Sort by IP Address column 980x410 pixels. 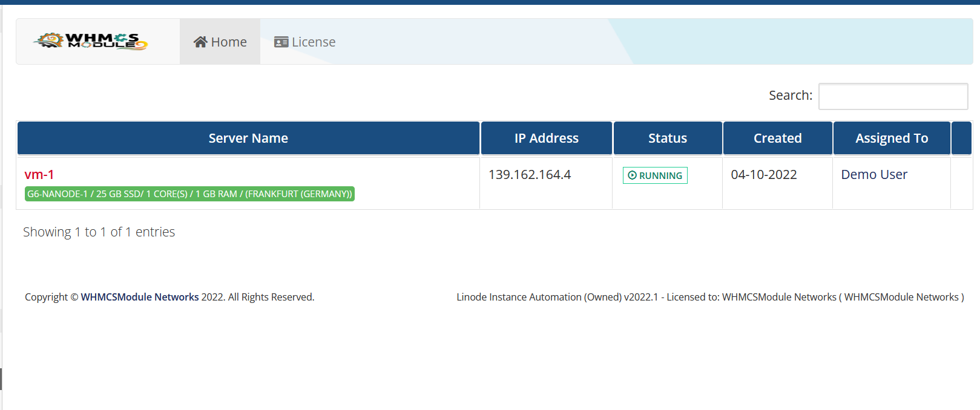coord(546,138)
